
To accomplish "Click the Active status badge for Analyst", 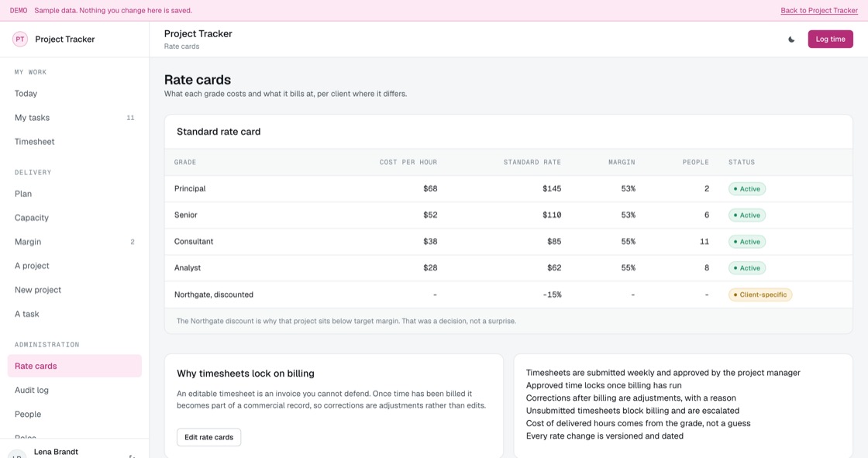I will [x=747, y=268].
